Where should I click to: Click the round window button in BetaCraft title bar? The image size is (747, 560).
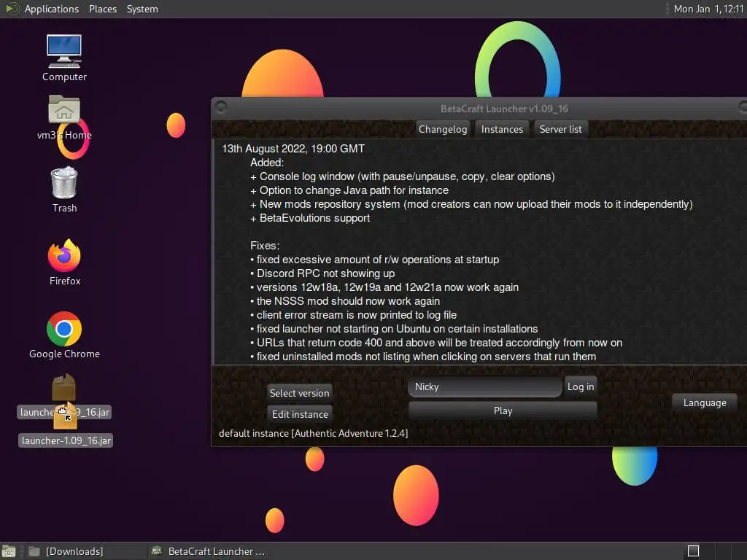click(220, 106)
